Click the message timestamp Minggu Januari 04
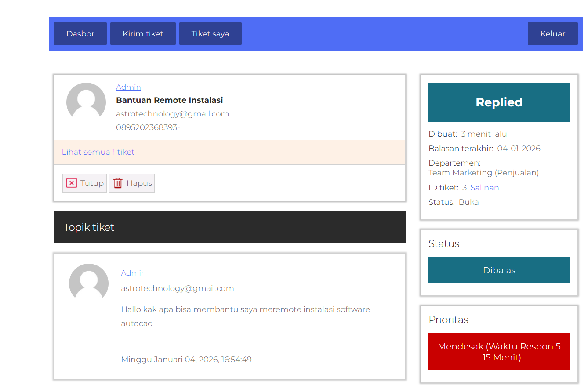The height and width of the screenshot is (385, 588). (x=186, y=360)
